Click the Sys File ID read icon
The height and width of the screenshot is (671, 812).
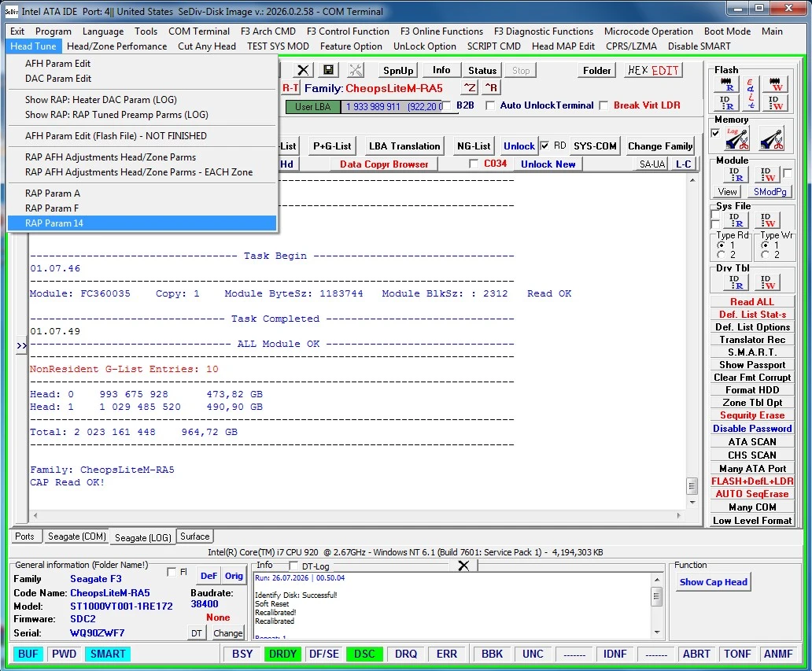pos(736,220)
